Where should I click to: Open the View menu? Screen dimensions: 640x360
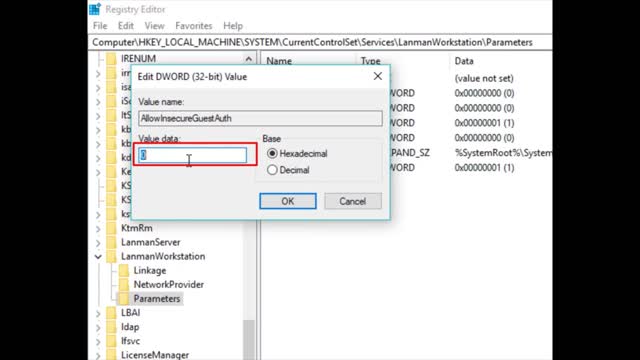[x=154, y=26]
